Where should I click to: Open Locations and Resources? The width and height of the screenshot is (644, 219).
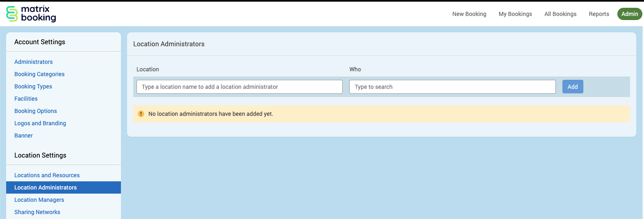[47, 175]
